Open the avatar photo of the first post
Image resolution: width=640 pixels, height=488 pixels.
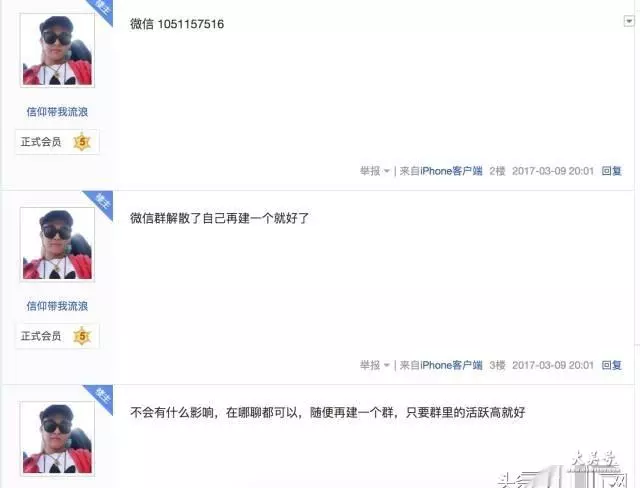[58, 50]
